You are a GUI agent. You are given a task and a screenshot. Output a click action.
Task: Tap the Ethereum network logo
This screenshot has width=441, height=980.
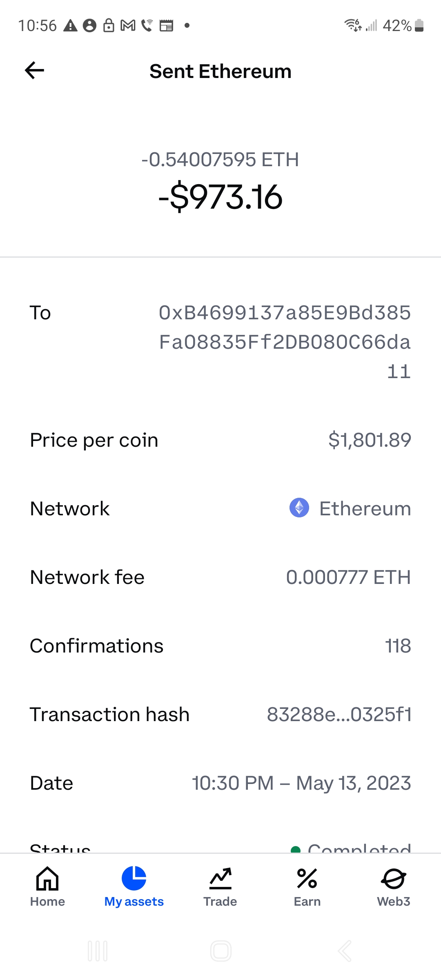tap(299, 508)
